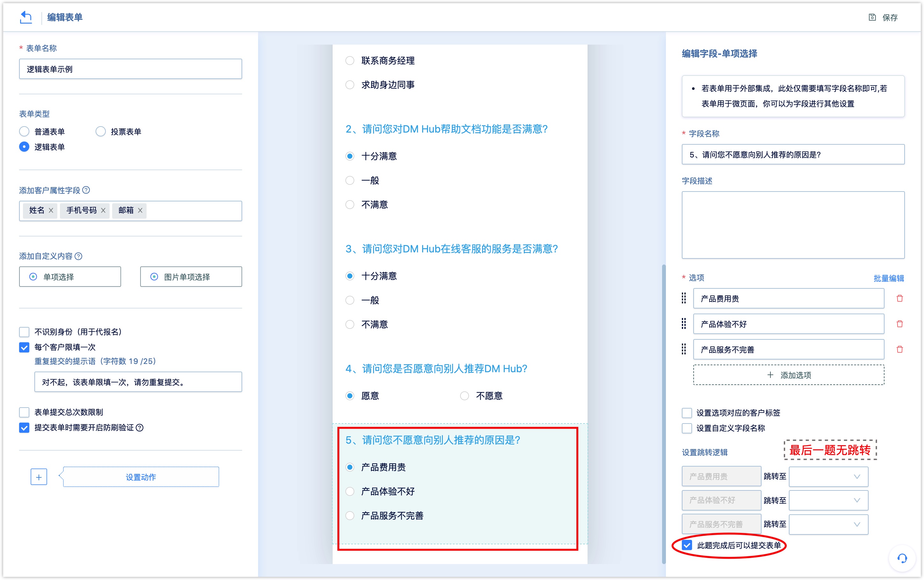Select 一般 under question 2
The width and height of the screenshot is (924, 580).
point(350,180)
